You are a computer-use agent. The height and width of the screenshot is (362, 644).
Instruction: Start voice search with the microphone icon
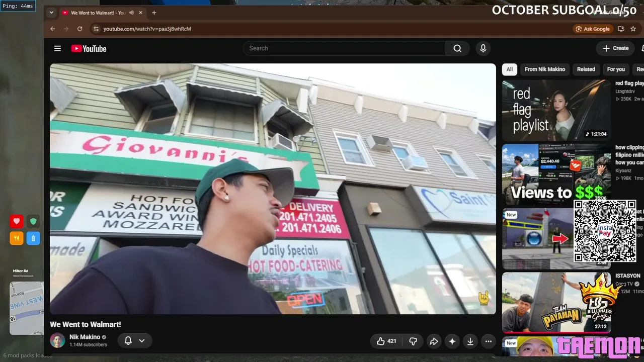(x=483, y=48)
